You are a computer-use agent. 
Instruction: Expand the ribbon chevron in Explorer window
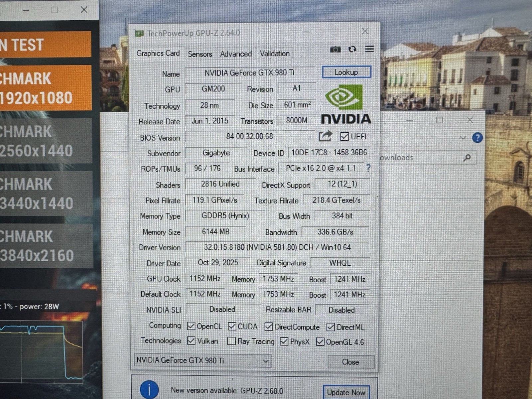pyautogui.click(x=463, y=138)
